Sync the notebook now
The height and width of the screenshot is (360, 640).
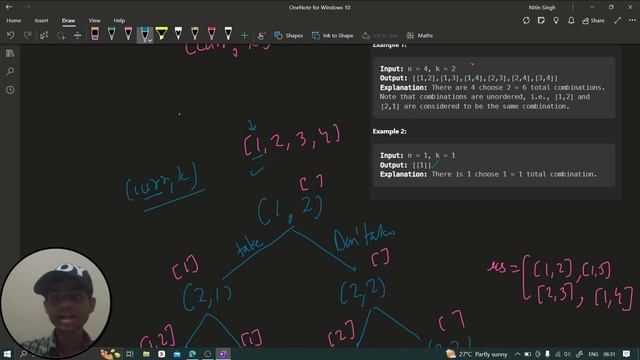coord(526,20)
